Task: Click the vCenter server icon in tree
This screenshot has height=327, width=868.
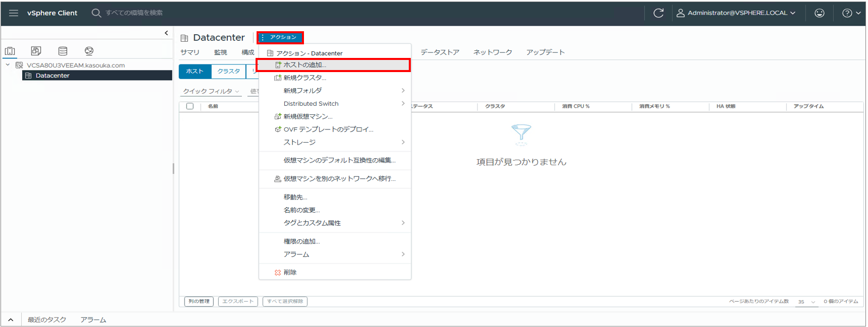Action: coord(20,66)
